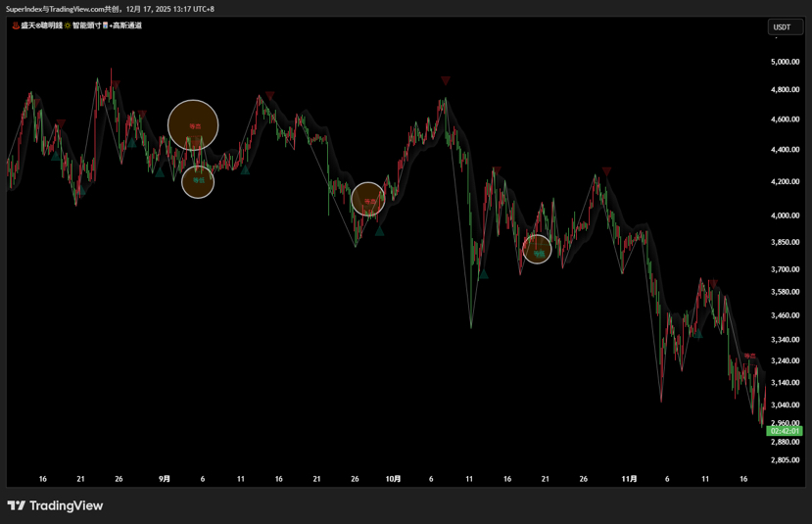Click the orange circle marker near October 21
The height and width of the screenshot is (524, 812).
(x=537, y=250)
